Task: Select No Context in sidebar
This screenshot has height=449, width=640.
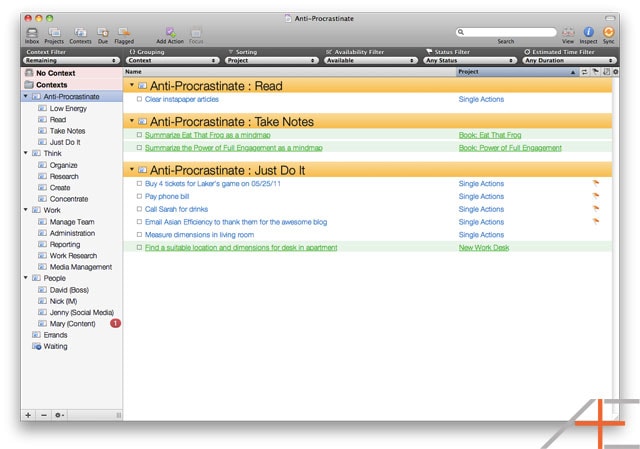Action: 71,73
